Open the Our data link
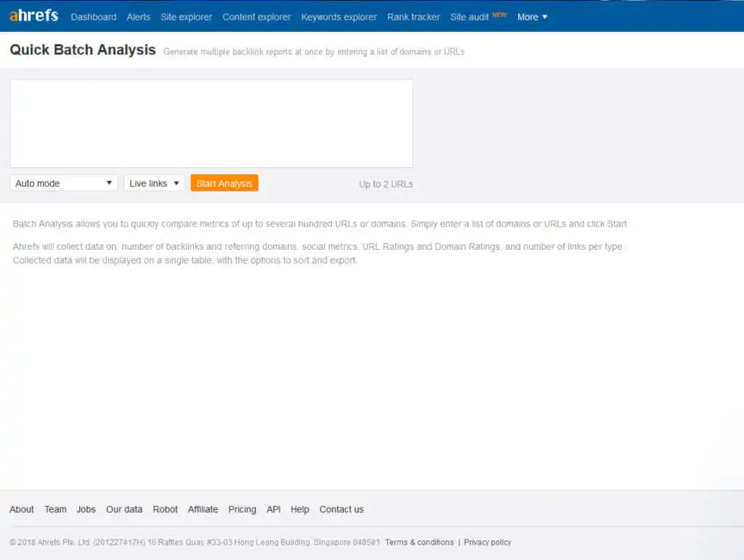Image resolution: width=744 pixels, height=560 pixels. [124, 509]
